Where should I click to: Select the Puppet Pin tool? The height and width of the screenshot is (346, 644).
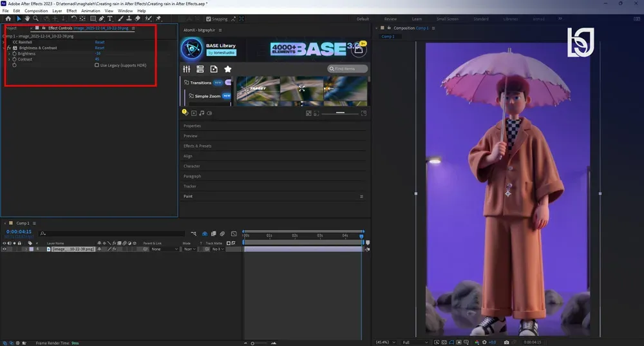[x=158, y=19]
